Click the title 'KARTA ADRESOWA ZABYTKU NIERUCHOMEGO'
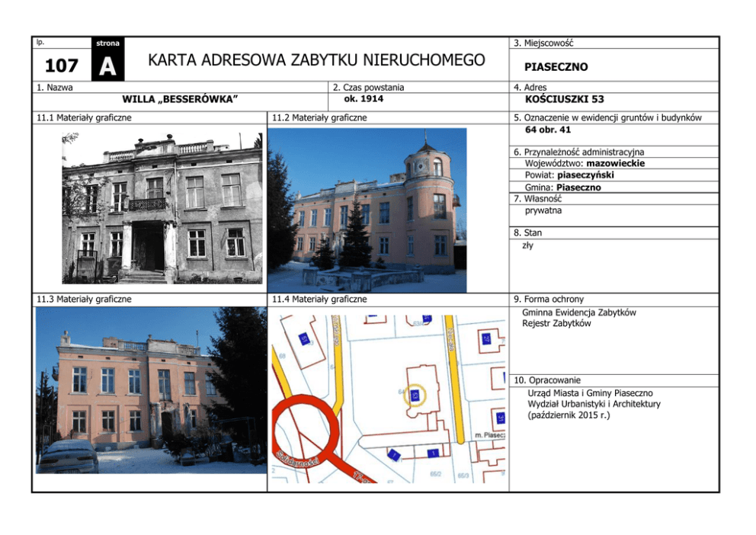The width and height of the screenshot is (756, 535). (316, 60)
